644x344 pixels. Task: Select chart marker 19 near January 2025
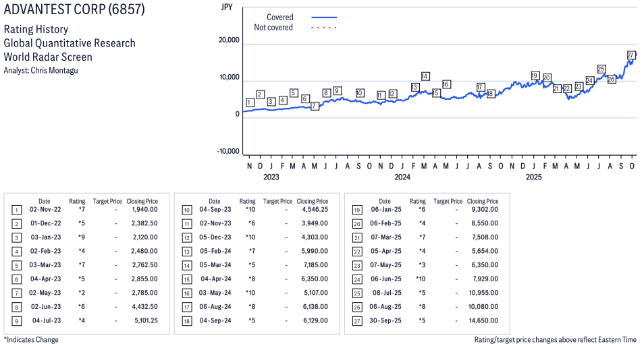(x=535, y=76)
